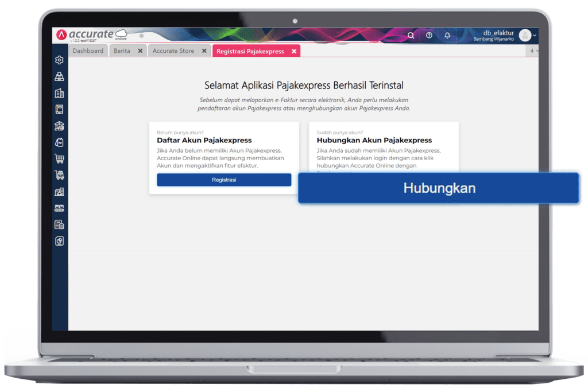Close the Berita tab
The image size is (588, 392).
pos(140,51)
